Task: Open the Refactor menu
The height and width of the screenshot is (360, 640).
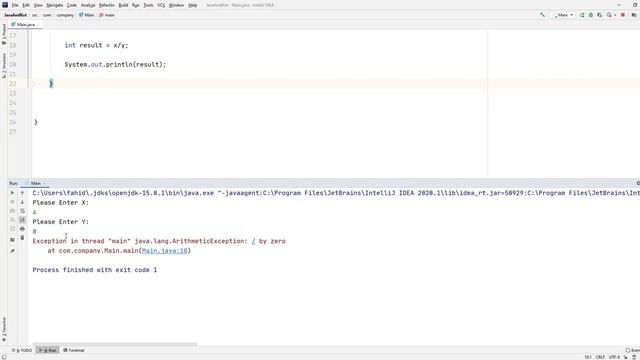Action: click(107, 5)
